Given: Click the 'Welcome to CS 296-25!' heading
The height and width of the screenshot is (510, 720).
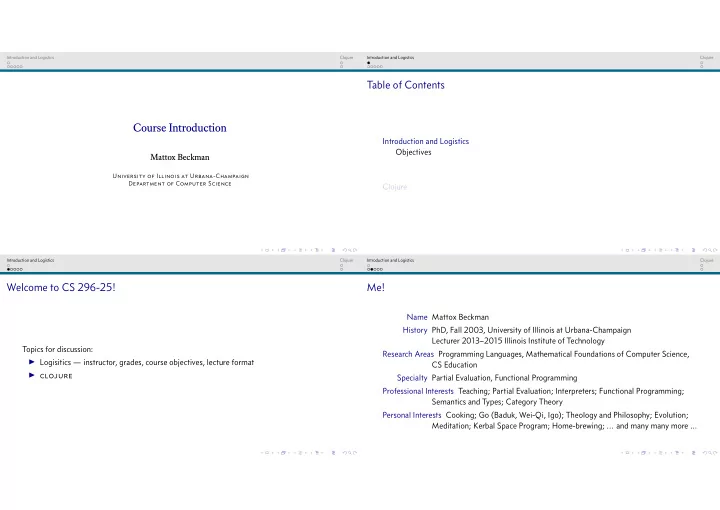Looking at the screenshot, I should click(61, 287).
